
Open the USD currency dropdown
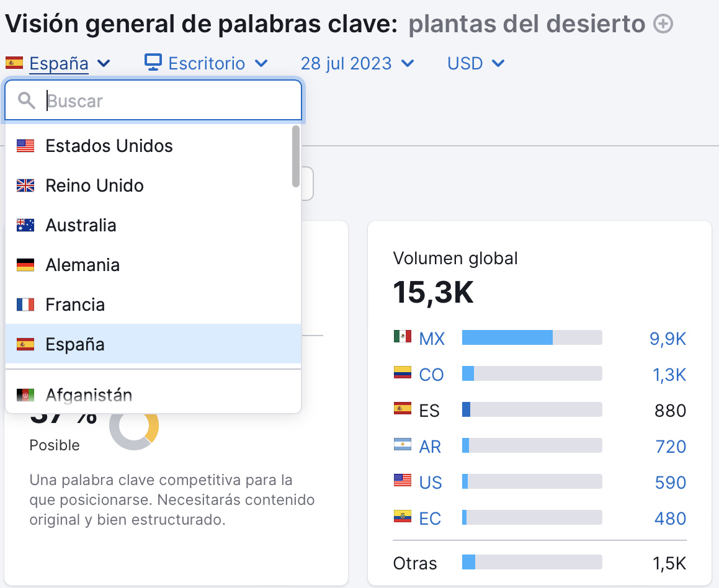pyautogui.click(x=475, y=63)
